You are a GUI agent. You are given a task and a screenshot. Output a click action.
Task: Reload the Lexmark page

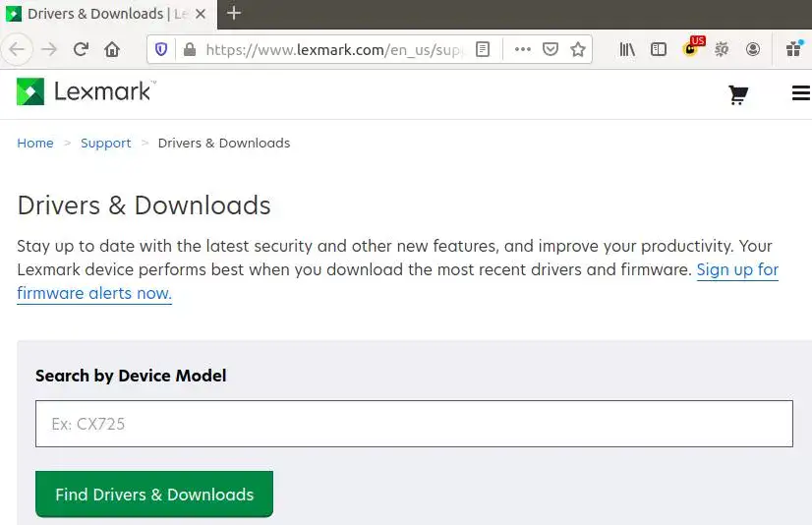[x=81, y=50]
